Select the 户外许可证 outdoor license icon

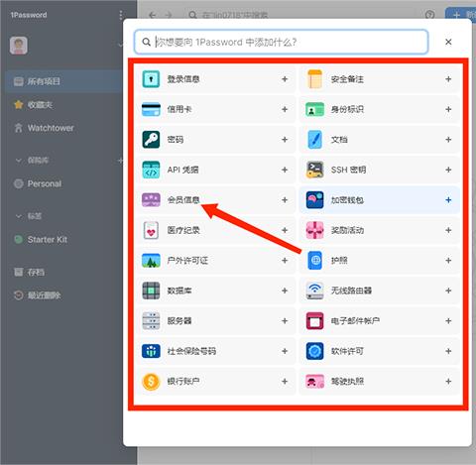[x=151, y=261]
